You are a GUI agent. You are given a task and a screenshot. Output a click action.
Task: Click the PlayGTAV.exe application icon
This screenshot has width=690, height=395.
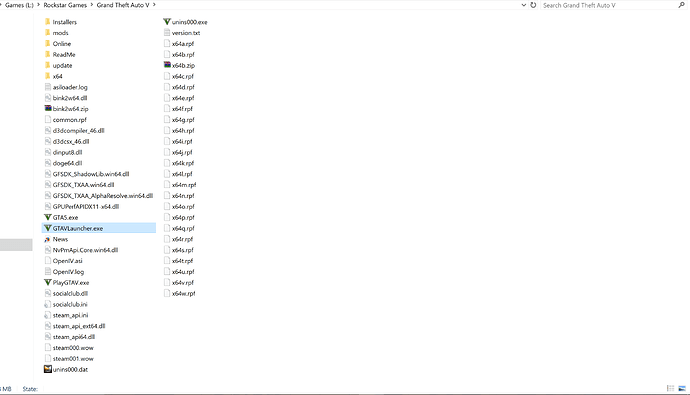point(48,282)
